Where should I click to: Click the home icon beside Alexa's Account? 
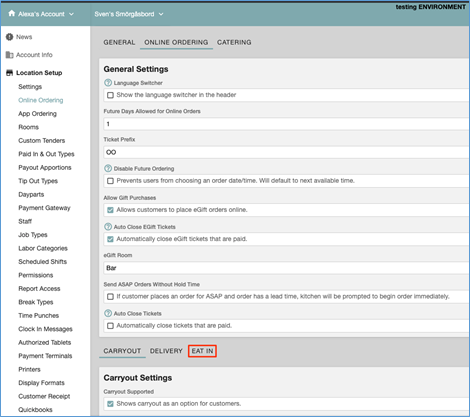coord(12,13)
